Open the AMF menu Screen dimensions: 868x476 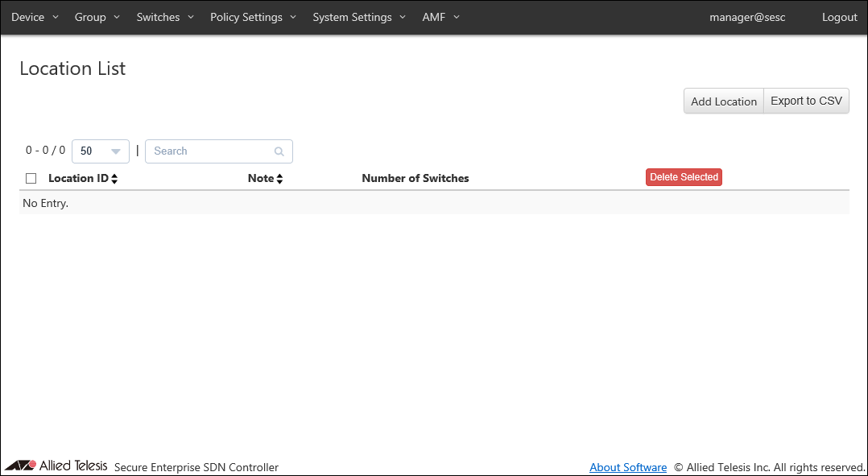point(440,17)
